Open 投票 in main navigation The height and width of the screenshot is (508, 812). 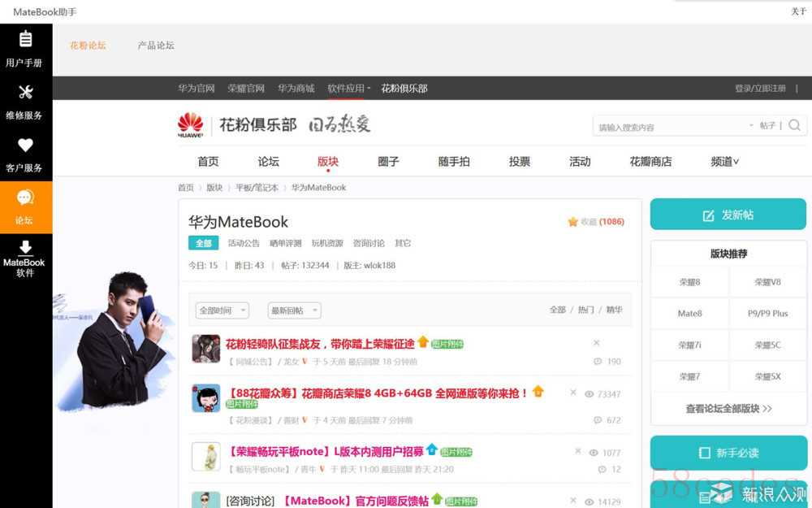coord(520,162)
